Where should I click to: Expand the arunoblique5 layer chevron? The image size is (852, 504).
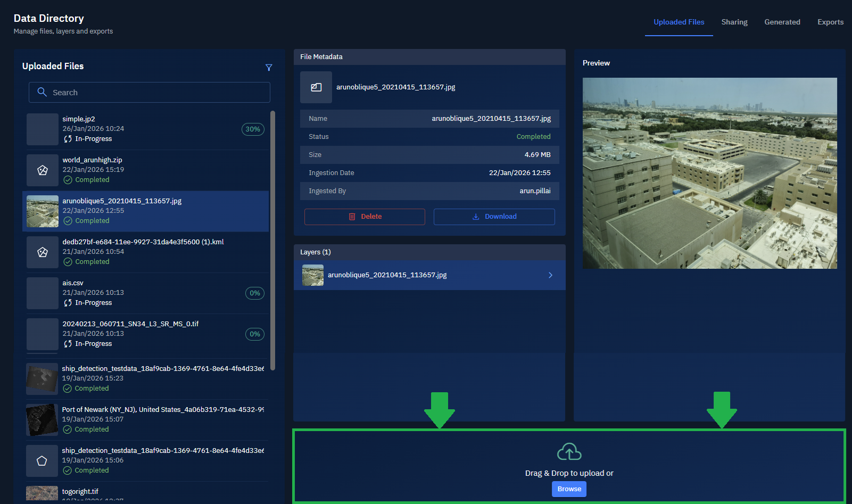[x=550, y=275]
